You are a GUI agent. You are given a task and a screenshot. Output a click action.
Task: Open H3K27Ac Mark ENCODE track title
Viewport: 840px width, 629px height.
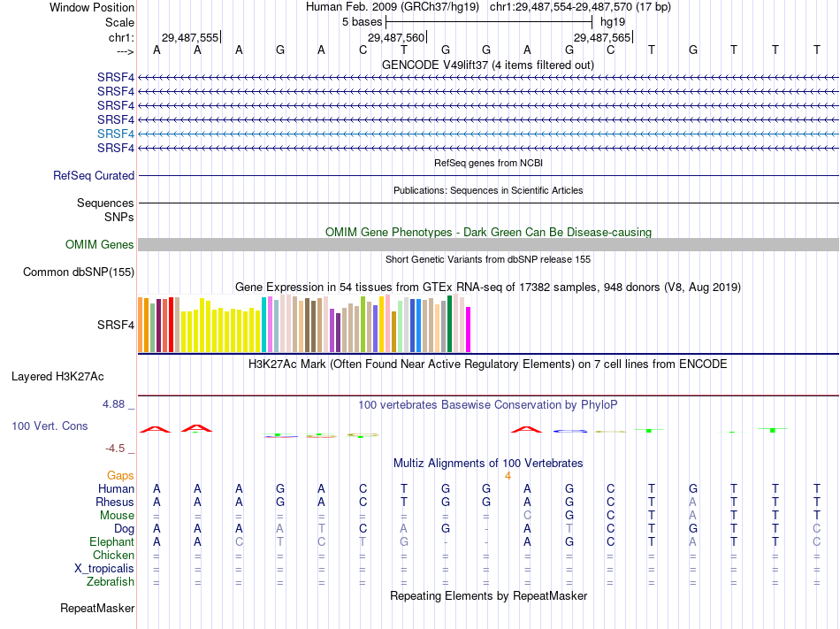tap(488, 364)
